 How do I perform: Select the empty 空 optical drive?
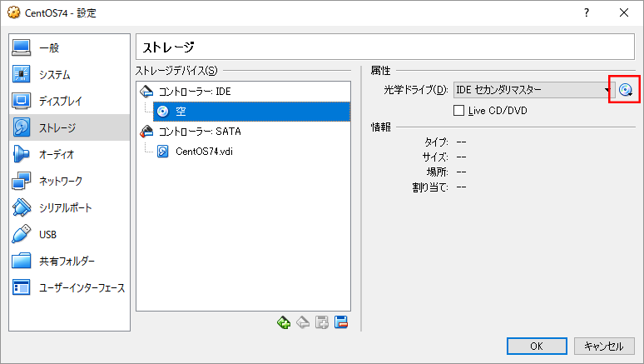click(x=251, y=112)
